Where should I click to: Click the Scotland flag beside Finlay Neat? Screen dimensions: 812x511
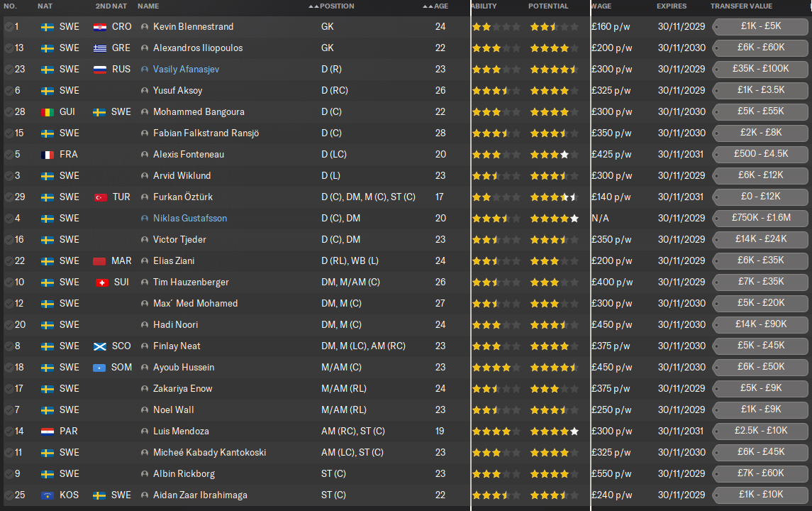click(100, 346)
